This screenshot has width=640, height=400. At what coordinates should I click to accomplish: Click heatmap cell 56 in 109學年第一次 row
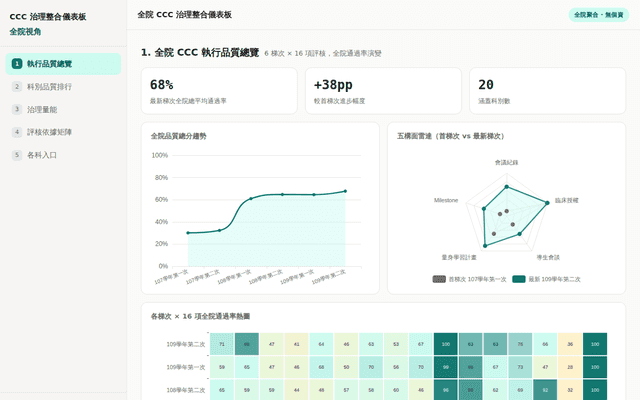(396, 367)
